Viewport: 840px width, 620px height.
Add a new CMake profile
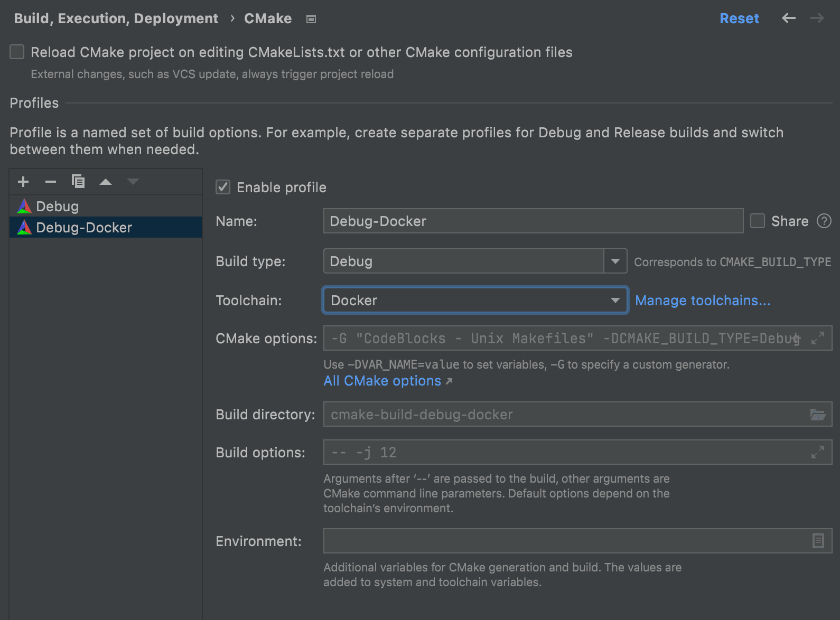click(23, 182)
